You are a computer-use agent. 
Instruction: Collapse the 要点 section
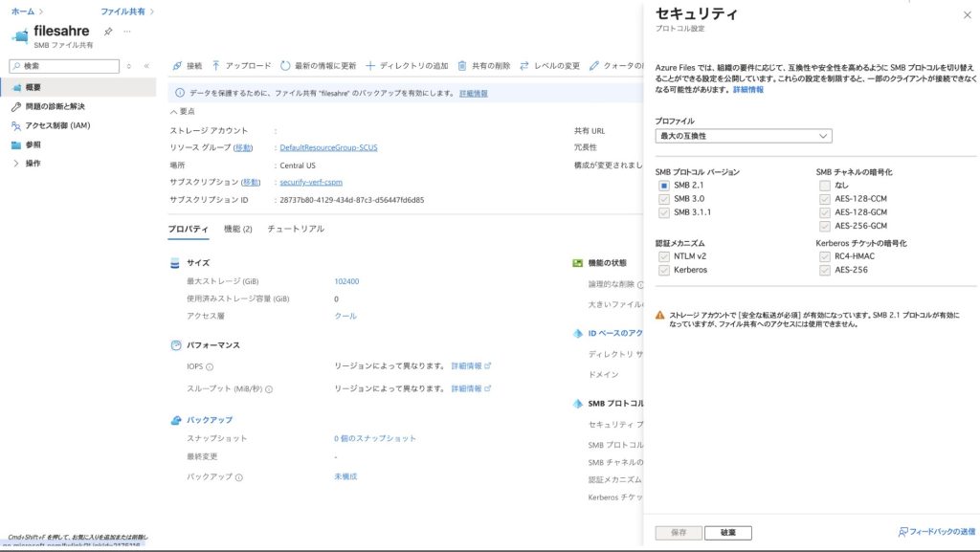174,111
